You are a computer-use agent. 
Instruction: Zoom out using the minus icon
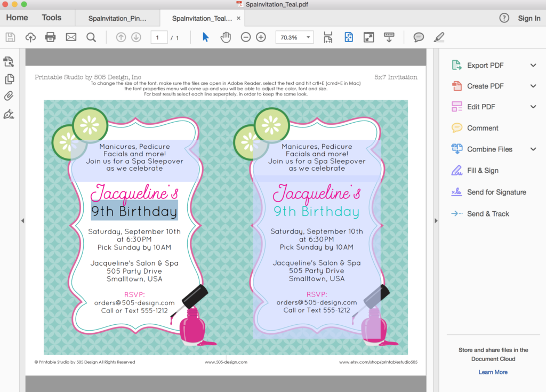click(245, 37)
